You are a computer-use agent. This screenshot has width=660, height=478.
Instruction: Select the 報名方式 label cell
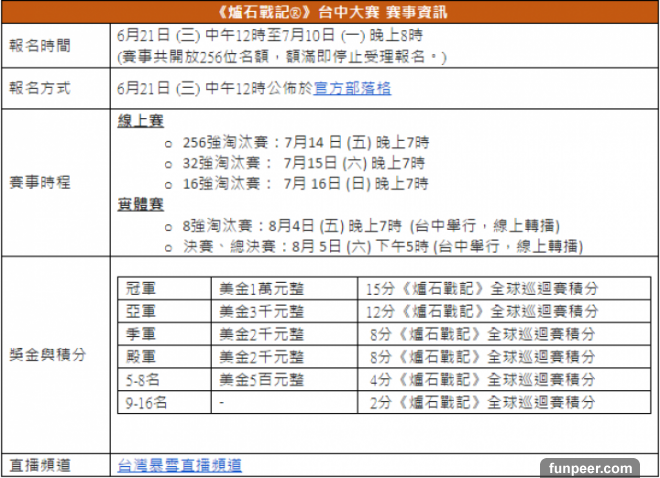(40, 89)
